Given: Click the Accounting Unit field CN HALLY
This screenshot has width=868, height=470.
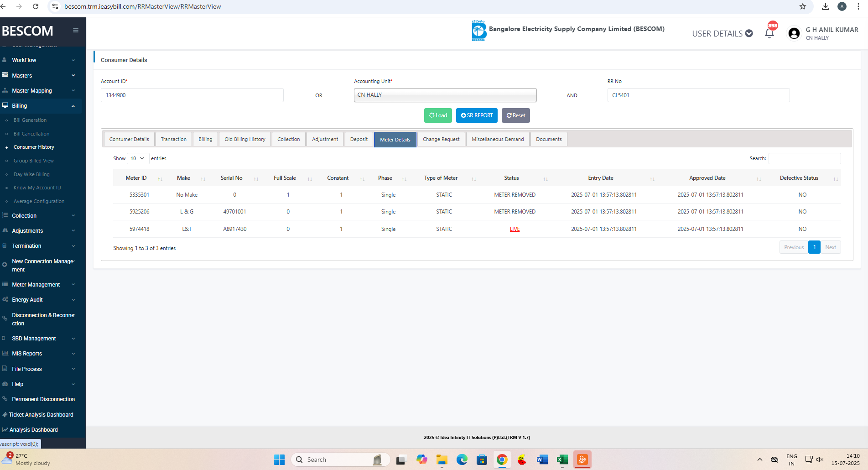Looking at the screenshot, I should point(445,95).
